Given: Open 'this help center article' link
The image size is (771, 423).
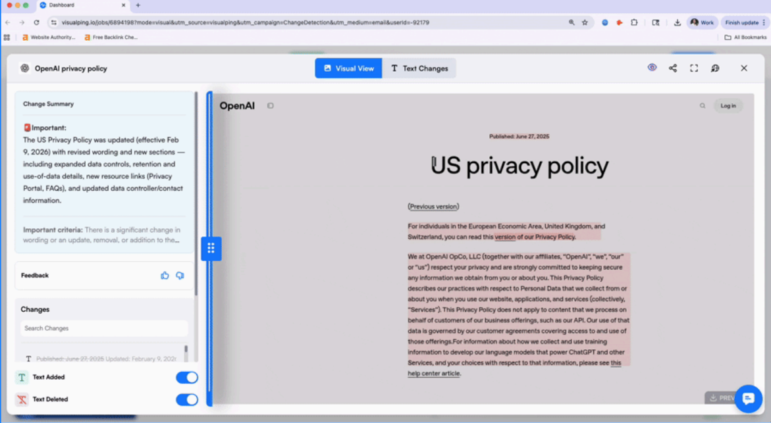Looking at the screenshot, I should (x=514, y=368).
